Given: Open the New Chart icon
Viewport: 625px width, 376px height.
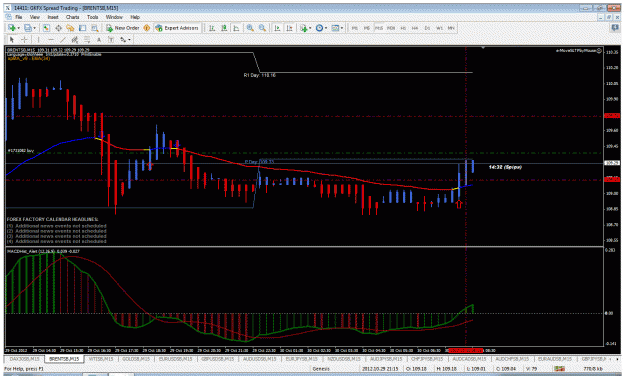Looking at the screenshot, I should [12, 28].
